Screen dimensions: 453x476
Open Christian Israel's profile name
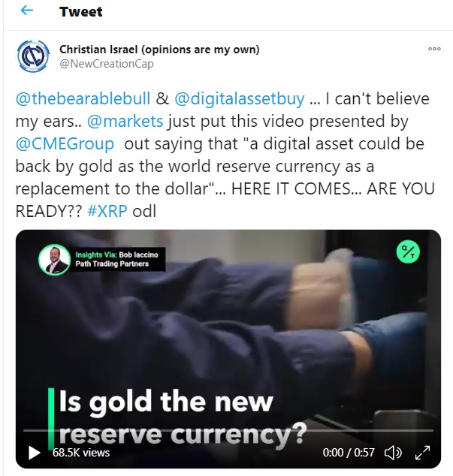(159, 50)
